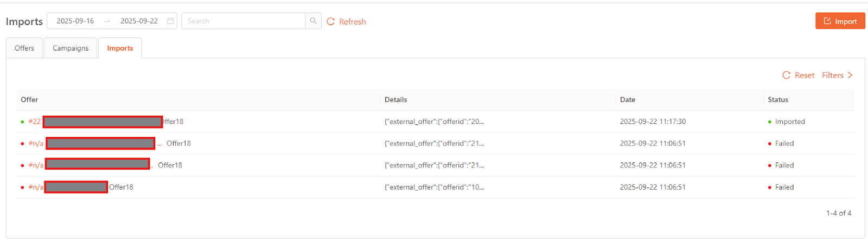
Task: Click the Refresh circular arrow icon
Action: [330, 22]
